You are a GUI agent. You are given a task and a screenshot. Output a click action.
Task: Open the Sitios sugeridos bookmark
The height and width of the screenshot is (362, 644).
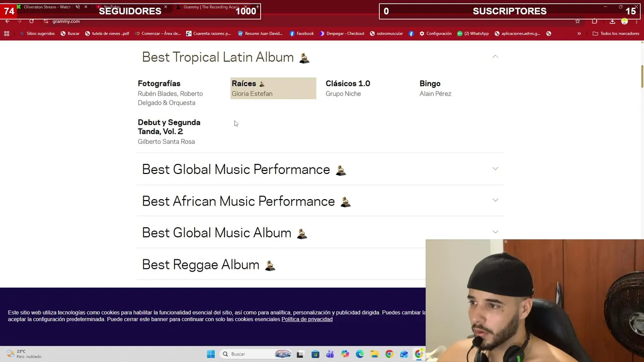click(x=37, y=34)
